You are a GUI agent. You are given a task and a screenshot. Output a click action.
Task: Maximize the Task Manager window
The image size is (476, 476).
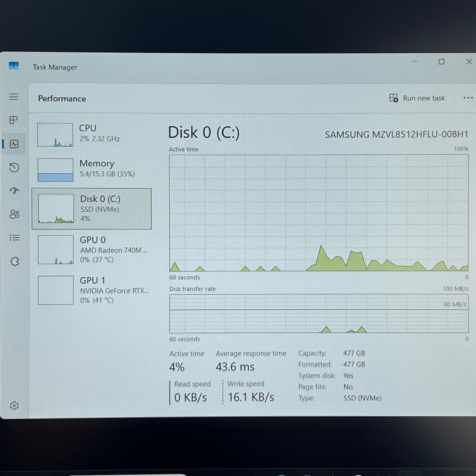(441, 62)
